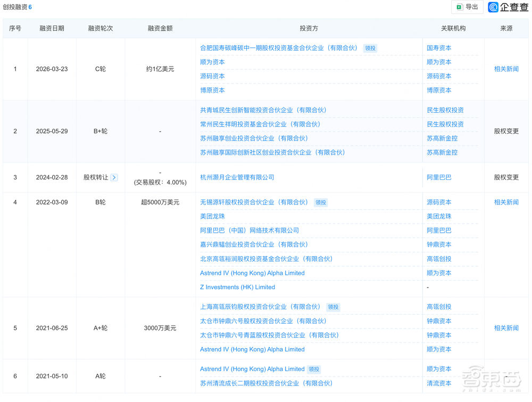Open investor 美团龙珠 in the investor column

coord(212,216)
